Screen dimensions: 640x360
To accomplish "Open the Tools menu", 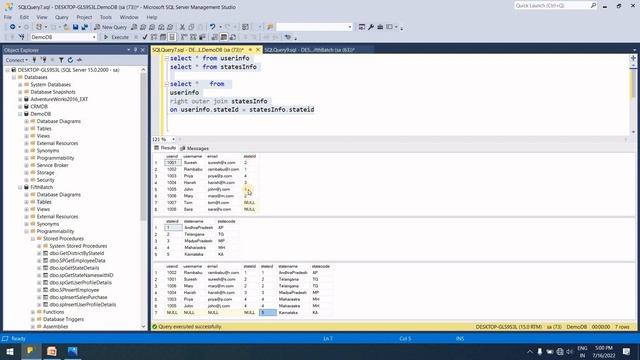I will click(106, 17).
